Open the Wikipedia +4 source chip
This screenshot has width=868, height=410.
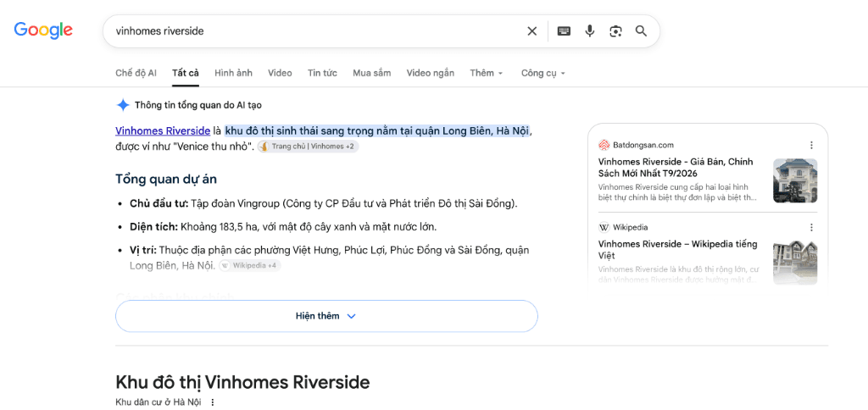tap(250, 266)
